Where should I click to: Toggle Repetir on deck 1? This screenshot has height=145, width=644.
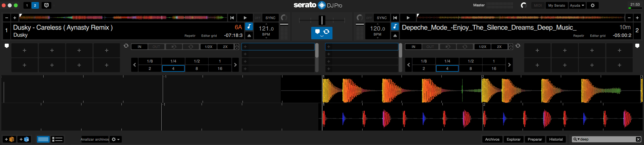tap(190, 36)
